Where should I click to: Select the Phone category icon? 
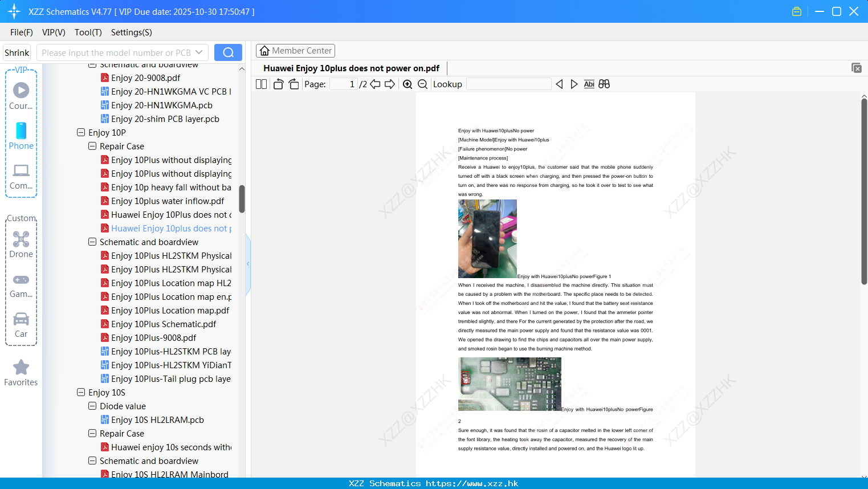click(21, 131)
